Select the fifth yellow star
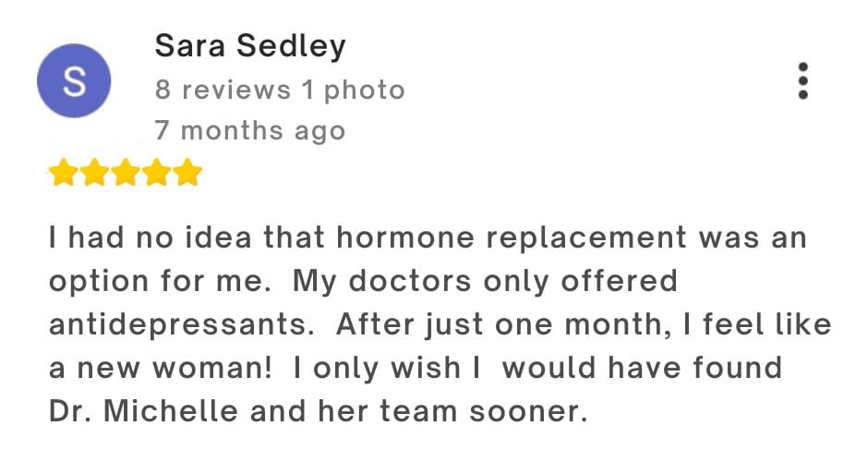The height and width of the screenshot is (462, 868). pos(187,172)
